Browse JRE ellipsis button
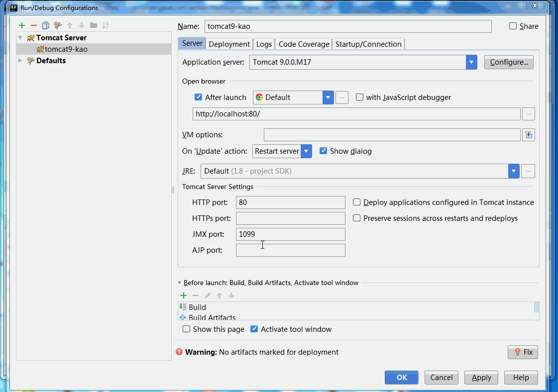This screenshot has width=558, height=392. point(528,171)
